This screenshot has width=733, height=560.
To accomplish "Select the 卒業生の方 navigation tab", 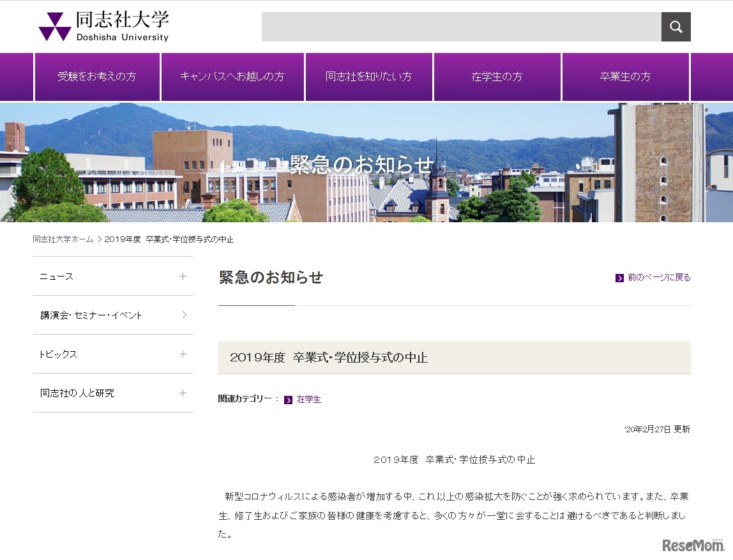I will [x=625, y=77].
